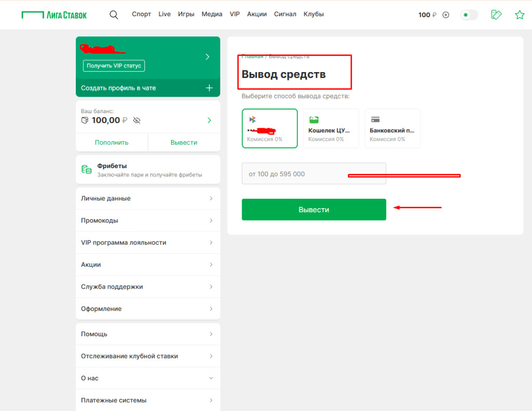Click the bank card icon
The image size is (532, 411).
[375, 119]
